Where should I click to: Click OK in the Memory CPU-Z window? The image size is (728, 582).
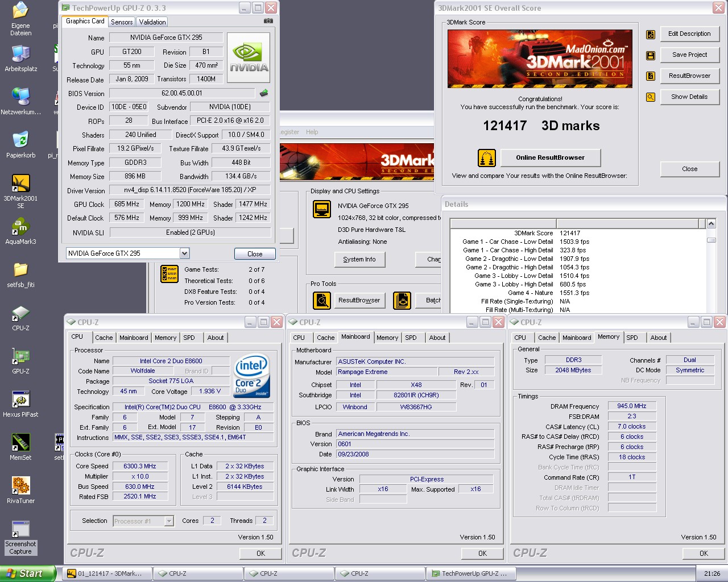[704, 554]
